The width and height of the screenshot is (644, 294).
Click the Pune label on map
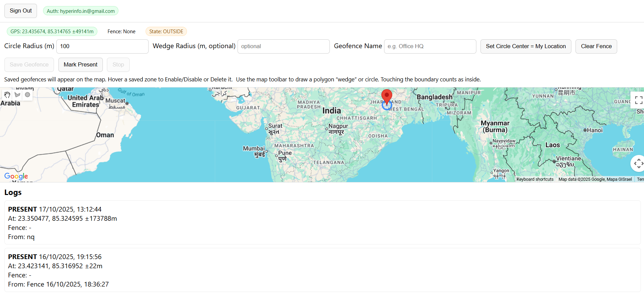(x=285, y=156)
